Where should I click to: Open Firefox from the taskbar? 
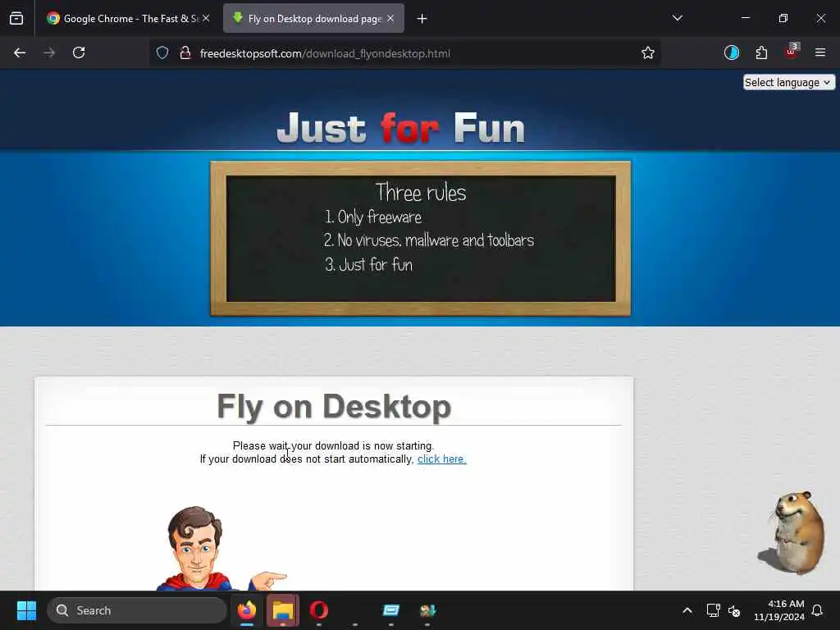(247, 610)
